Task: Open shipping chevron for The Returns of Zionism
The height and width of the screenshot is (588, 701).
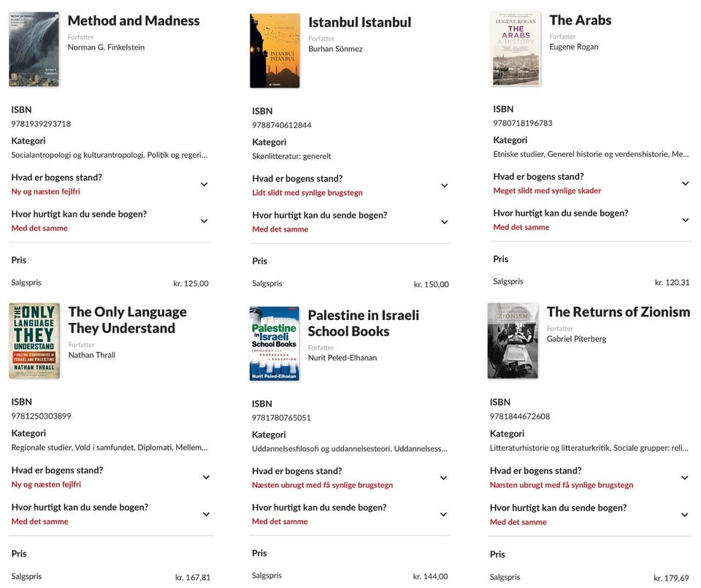Action: (684, 514)
